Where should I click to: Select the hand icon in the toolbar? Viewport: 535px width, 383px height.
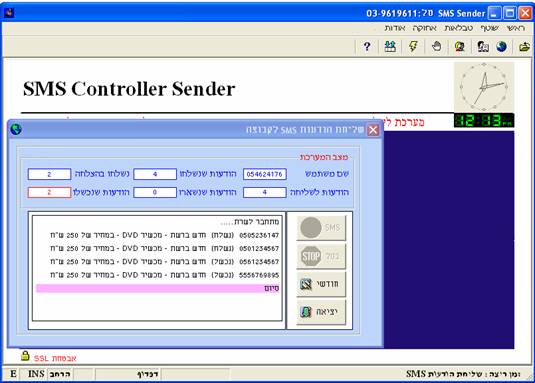pyautogui.click(x=436, y=46)
